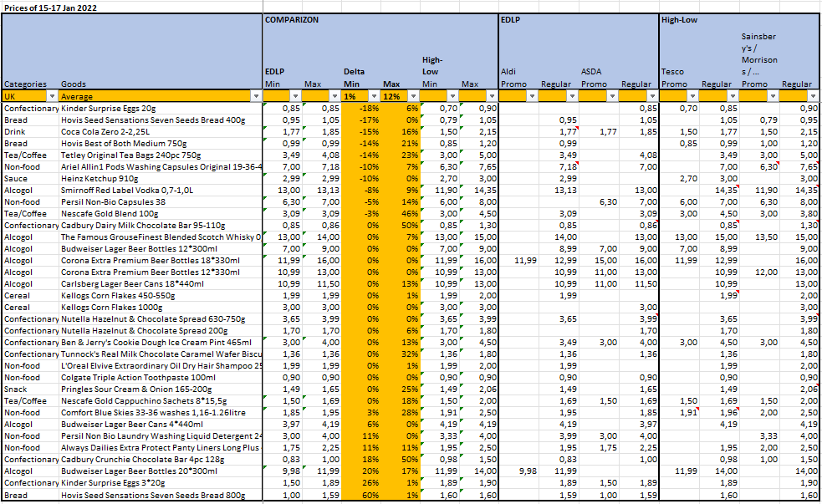Click the 'Sauce' category cell
822x504 pixels.
click(x=15, y=179)
